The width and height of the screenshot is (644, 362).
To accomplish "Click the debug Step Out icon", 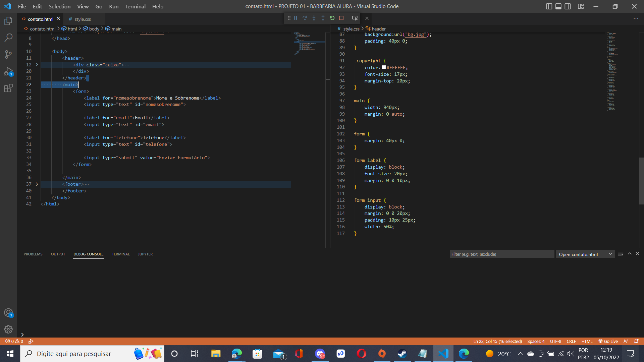I will pos(323,18).
